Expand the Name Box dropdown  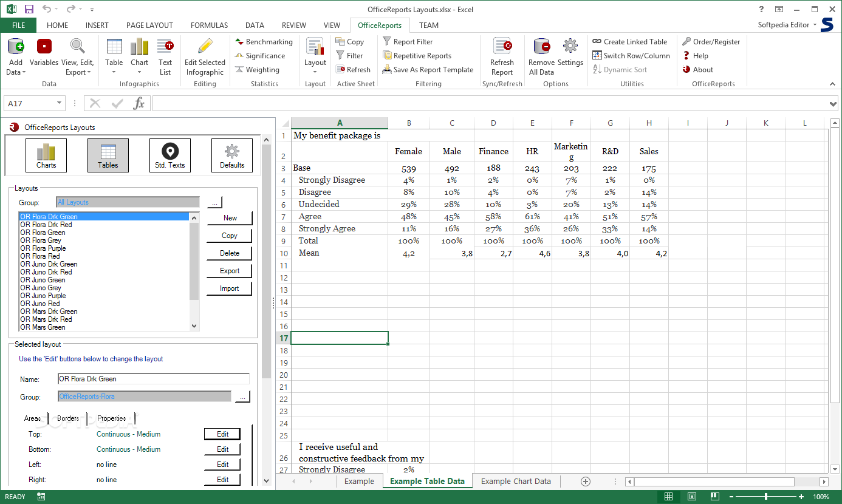[x=59, y=103]
